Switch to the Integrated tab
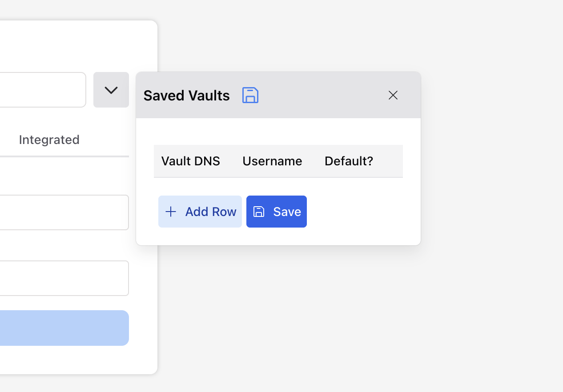Screen dimensions: 563x392 (49, 140)
